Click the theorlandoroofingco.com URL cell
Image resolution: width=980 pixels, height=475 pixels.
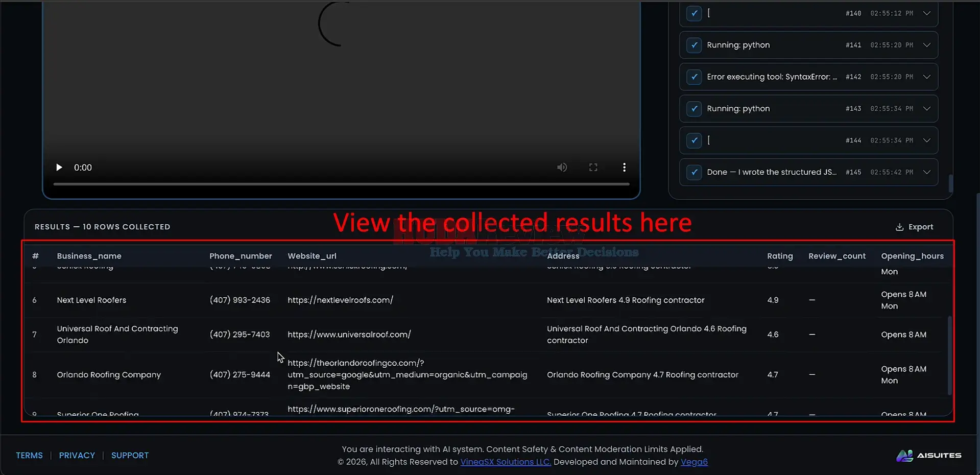click(407, 375)
